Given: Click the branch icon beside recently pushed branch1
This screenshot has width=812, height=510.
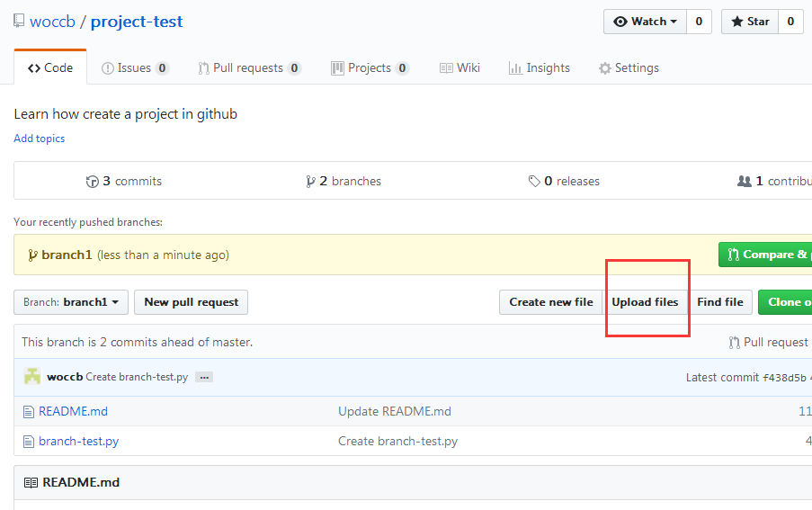Looking at the screenshot, I should (32, 255).
